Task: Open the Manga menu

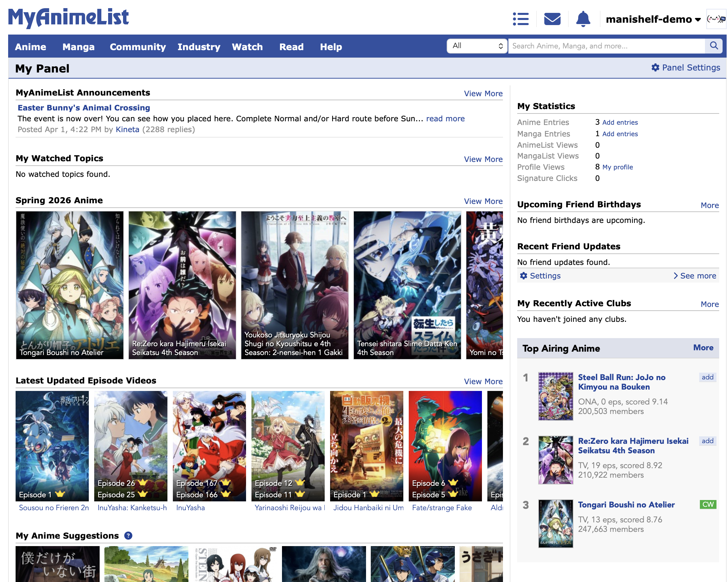Action: [78, 47]
